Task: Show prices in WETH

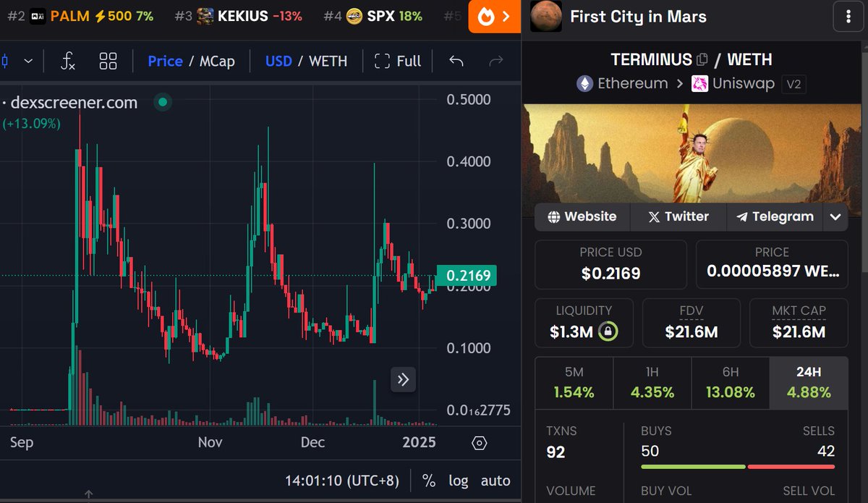Action: coord(328,61)
